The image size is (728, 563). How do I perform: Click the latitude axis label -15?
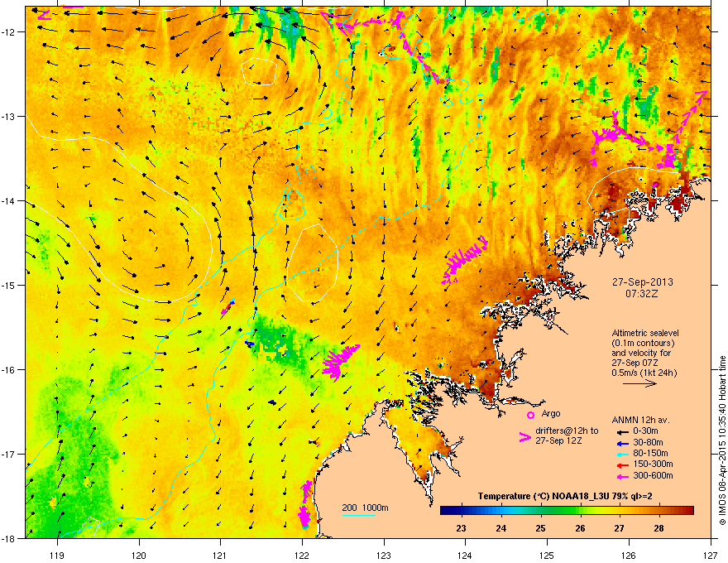tap(8, 285)
